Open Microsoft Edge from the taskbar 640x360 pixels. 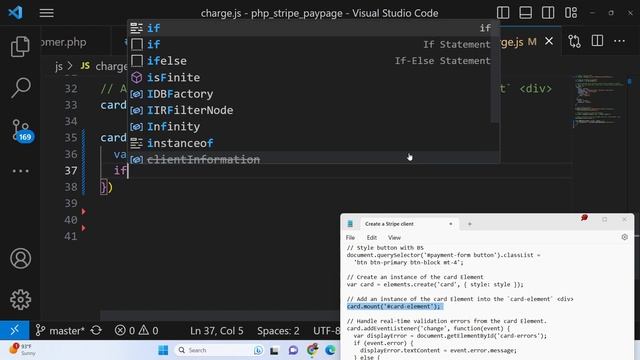click(x=330, y=350)
